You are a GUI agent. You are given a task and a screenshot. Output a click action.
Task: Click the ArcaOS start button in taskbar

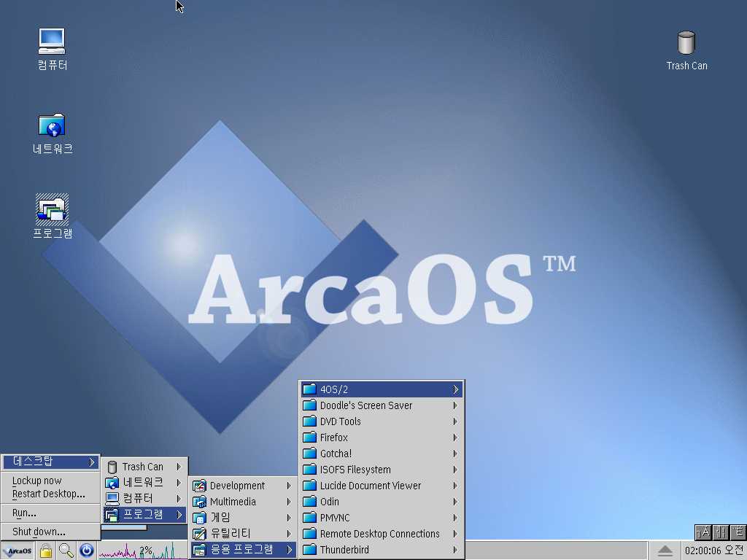(x=18, y=551)
